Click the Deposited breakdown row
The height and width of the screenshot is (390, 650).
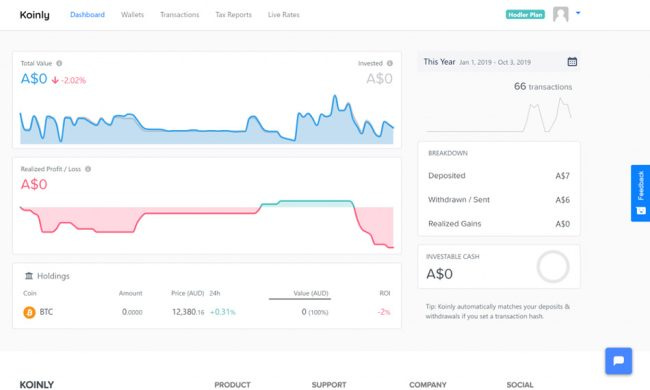499,176
